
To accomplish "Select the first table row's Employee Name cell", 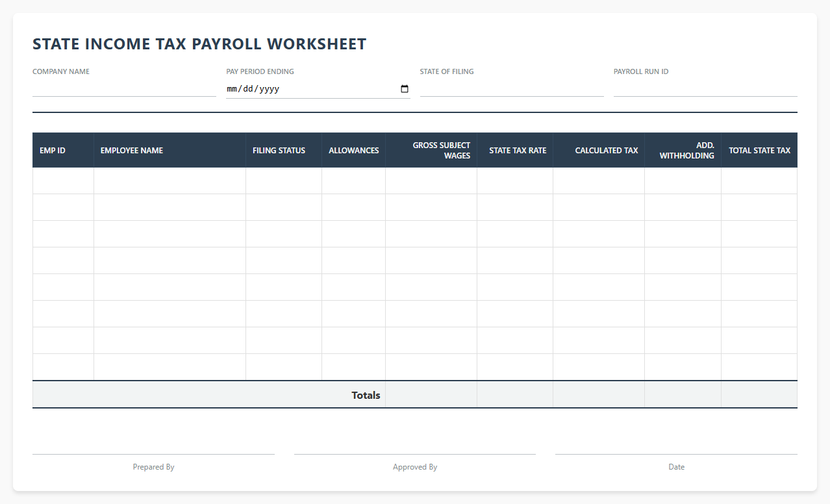I will point(170,181).
